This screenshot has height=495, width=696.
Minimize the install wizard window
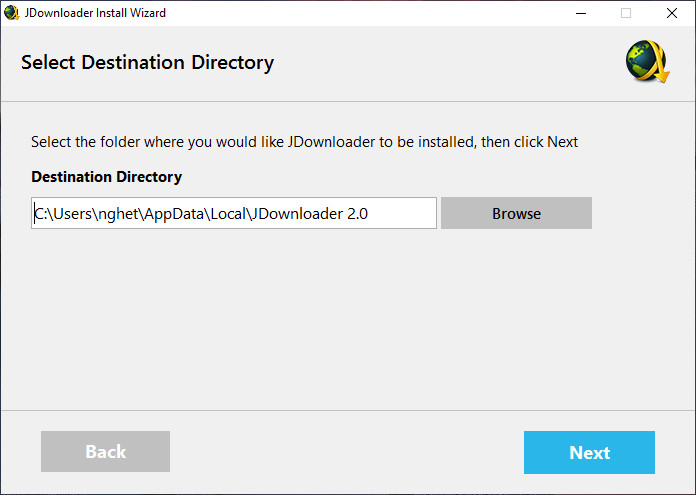tap(580, 13)
